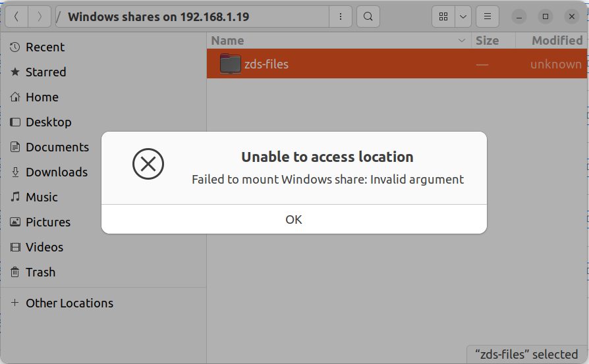Select the zds-files folder icon
The image size is (589, 364).
231,64
